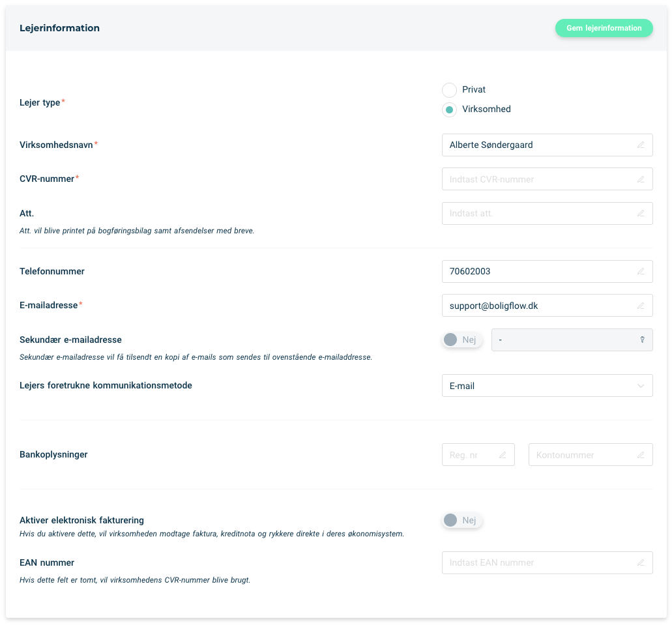672x625 pixels.
Task: Select the Virksomhed radio button
Action: pos(449,109)
